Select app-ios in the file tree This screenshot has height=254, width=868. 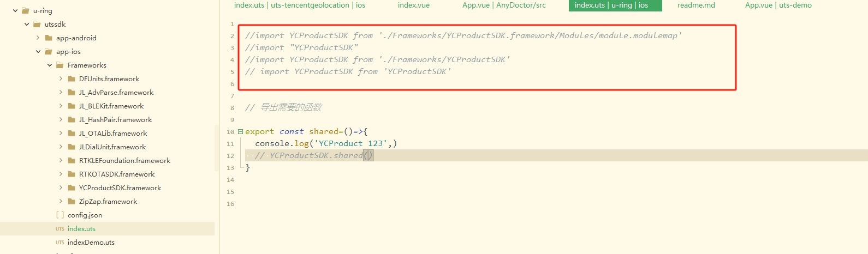[68, 52]
